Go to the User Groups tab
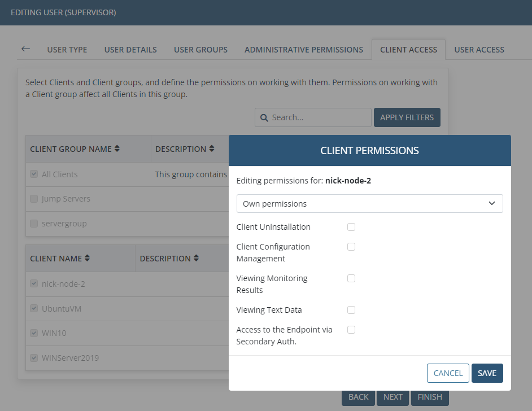 point(200,50)
